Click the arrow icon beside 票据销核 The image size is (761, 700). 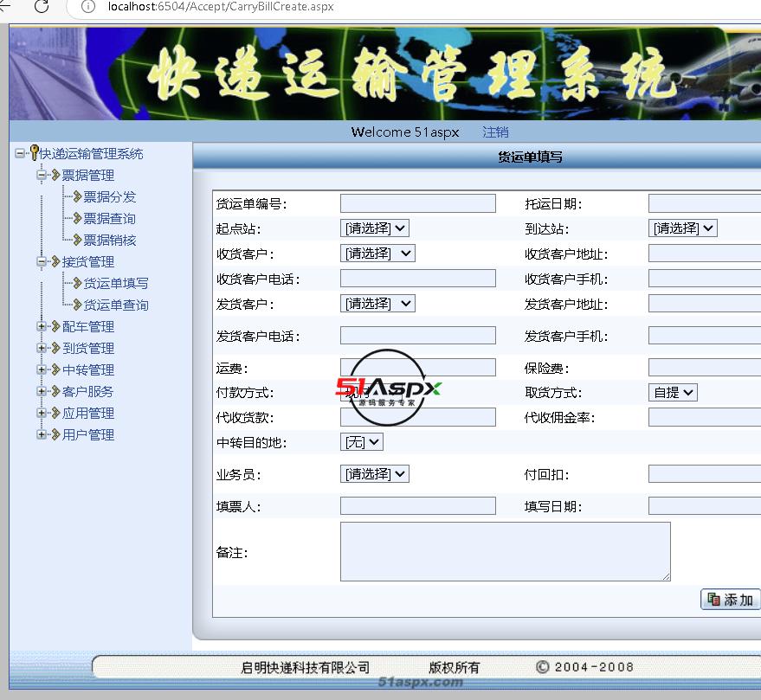click(77, 240)
